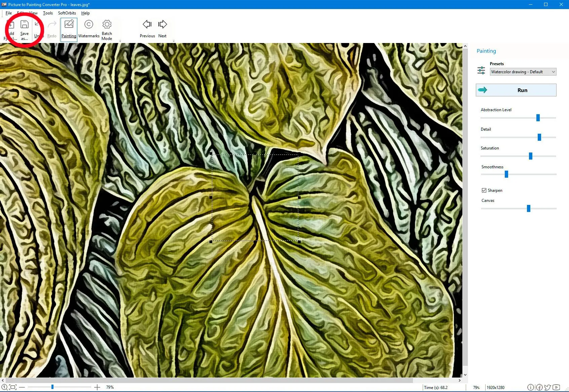Click the vertical scrollbar down arrow
Image resolution: width=569 pixels, height=392 pixels.
tap(465, 375)
